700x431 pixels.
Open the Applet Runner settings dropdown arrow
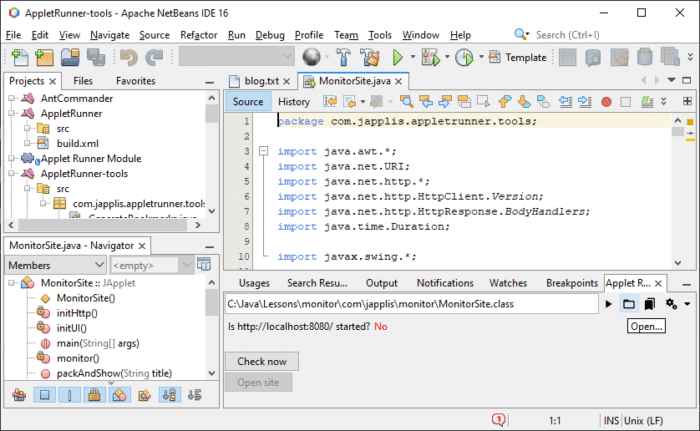(688, 304)
